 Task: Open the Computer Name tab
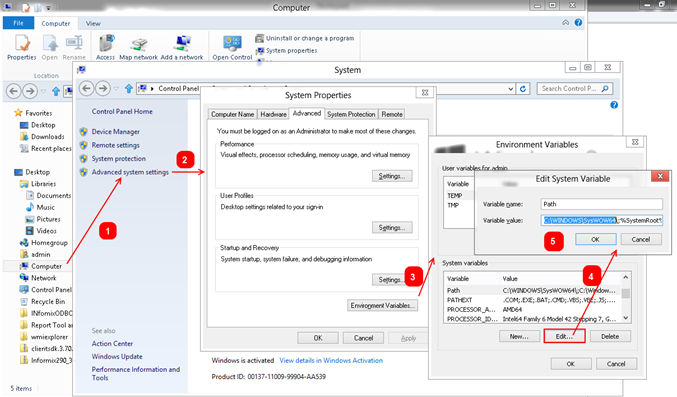(x=232, y=114)
